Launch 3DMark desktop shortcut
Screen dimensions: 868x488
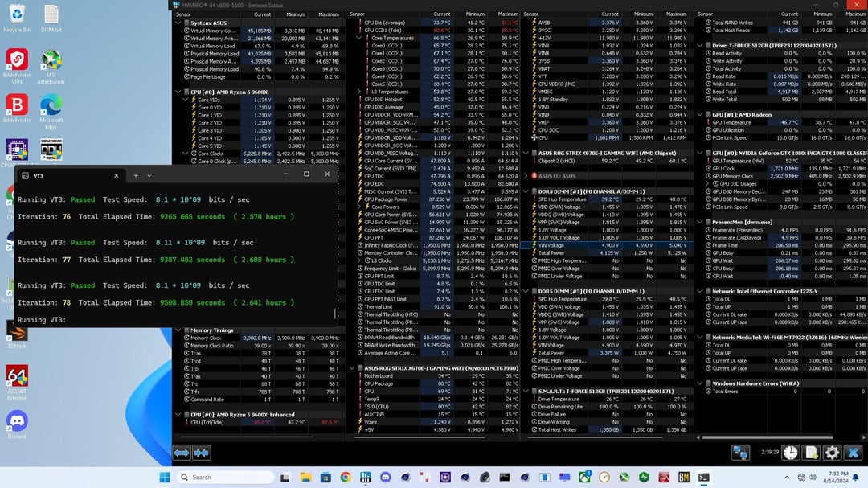point(17,334)
